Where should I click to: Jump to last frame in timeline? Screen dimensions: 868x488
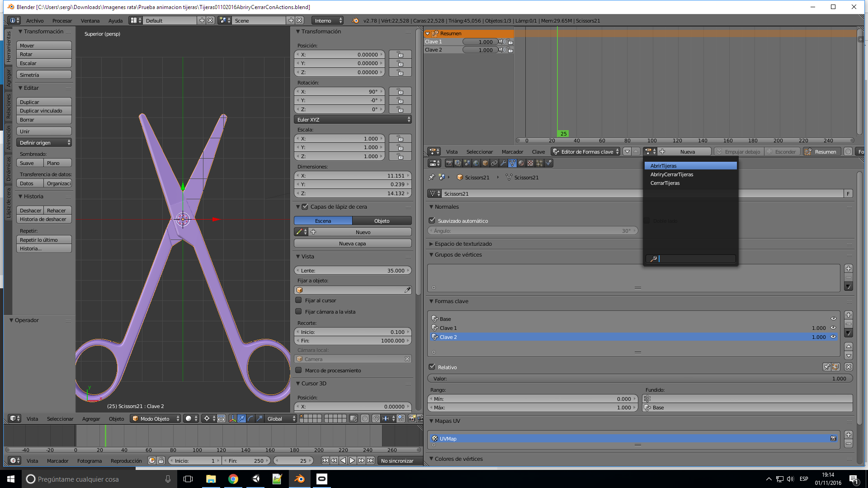pos(371,460)
